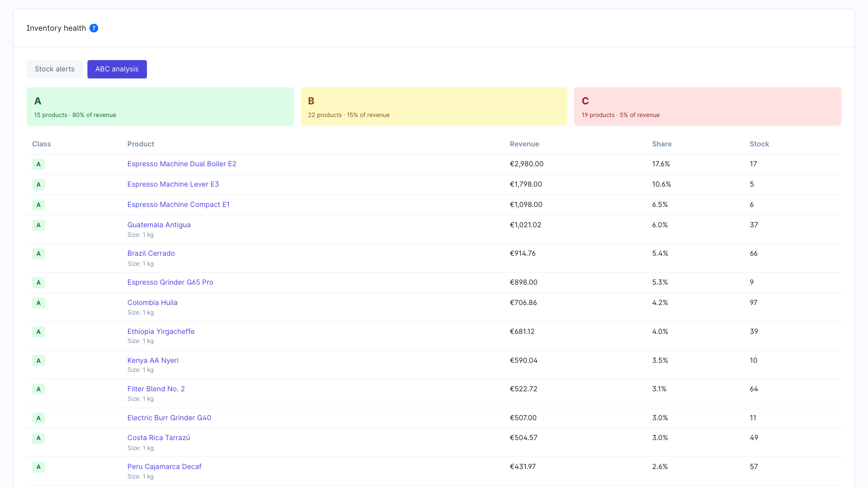Click the €590.04 revenue cell
Screen dimensions: 868x488
coord(524,361)
